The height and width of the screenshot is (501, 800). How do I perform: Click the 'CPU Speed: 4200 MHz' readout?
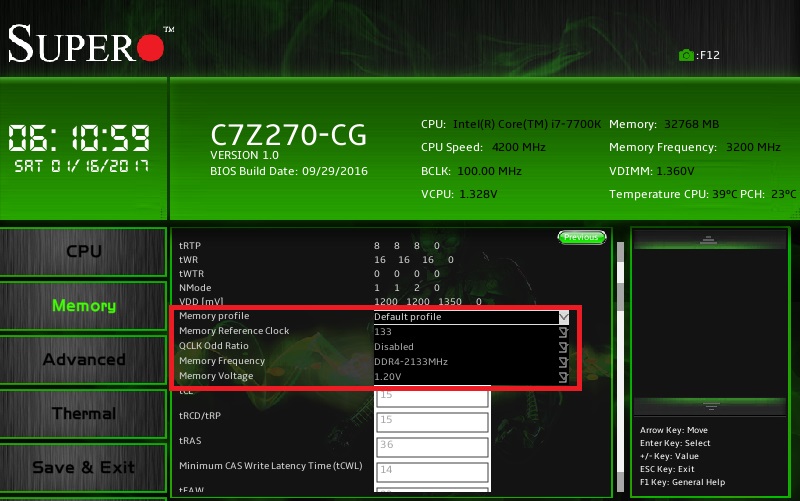click(483, 147)
